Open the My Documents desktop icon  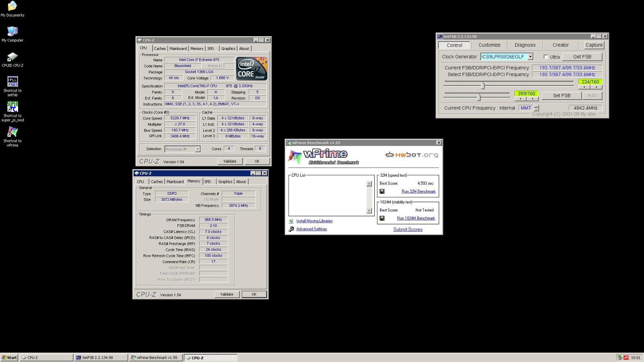click(x=12, y=9)
